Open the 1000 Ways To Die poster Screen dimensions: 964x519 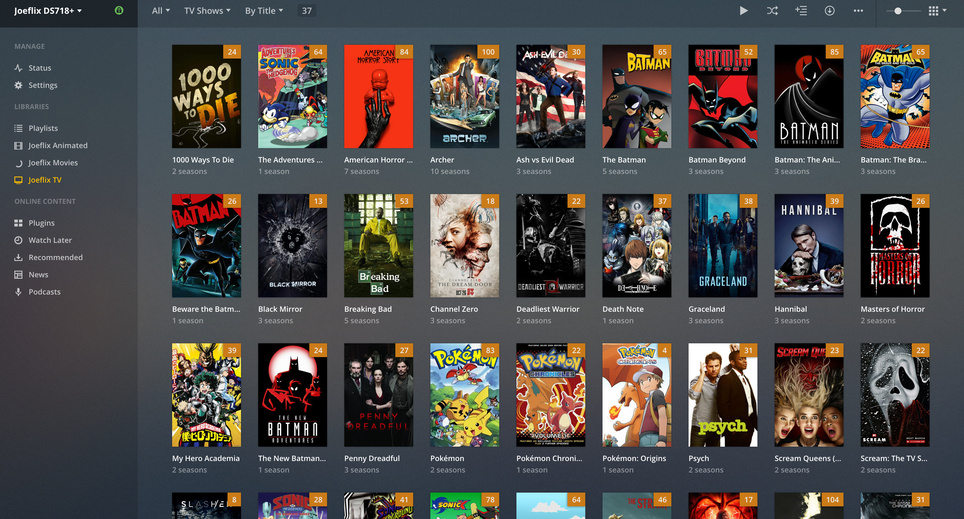click(x=207, y=97)
